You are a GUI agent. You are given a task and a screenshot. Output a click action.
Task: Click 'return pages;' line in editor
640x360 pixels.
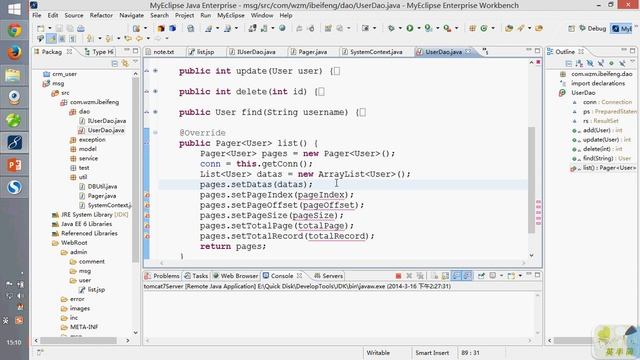[233, 247]
